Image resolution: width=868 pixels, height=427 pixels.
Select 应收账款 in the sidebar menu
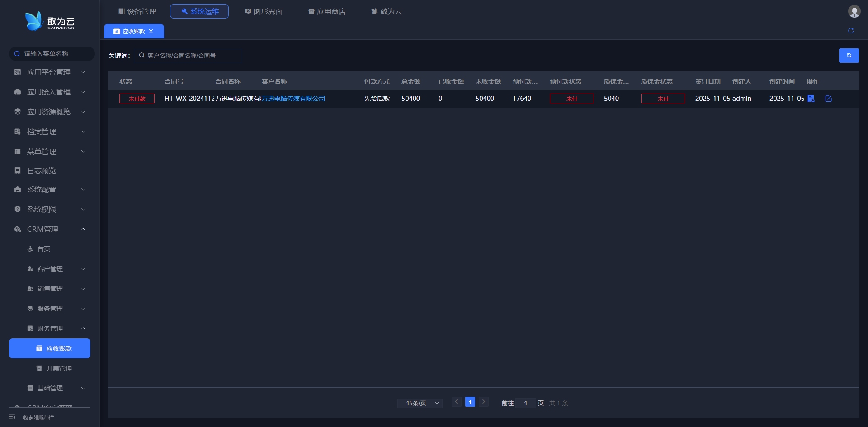click(x=50, y=348)
